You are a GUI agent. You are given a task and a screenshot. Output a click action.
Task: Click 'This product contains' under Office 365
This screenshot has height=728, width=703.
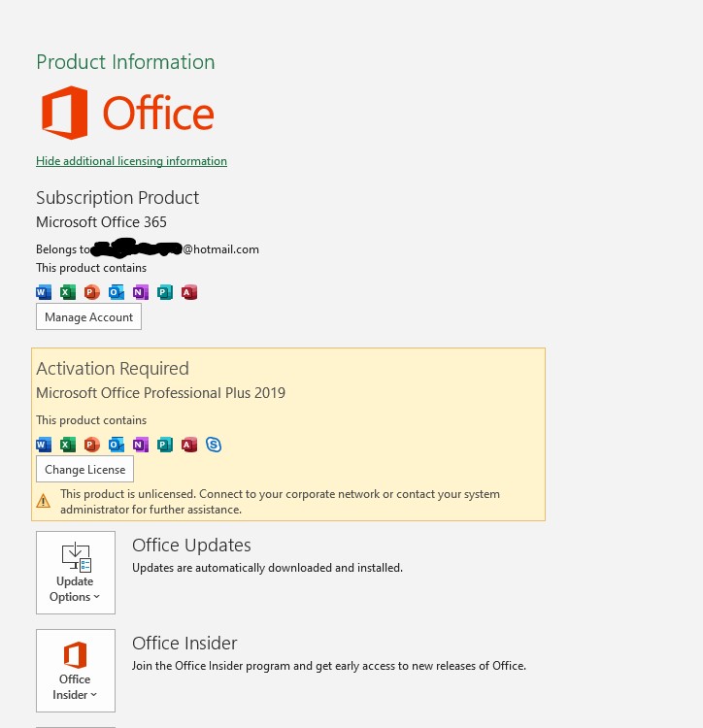(91, 268)
